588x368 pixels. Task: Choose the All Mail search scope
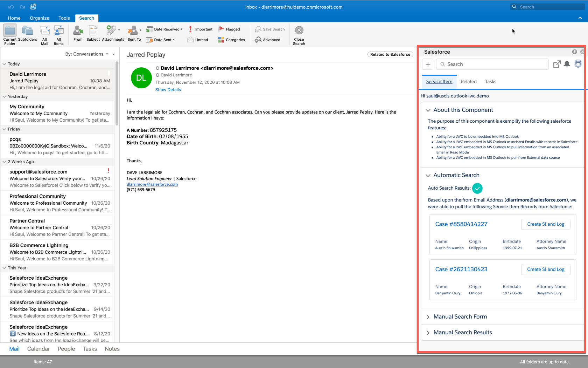[x=44, y=35]
